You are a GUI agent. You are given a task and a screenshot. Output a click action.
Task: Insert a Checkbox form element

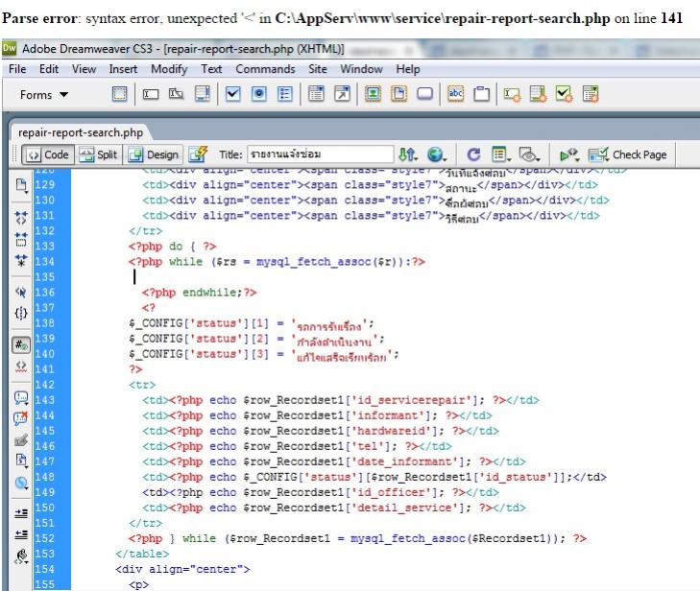pos(234,94)
